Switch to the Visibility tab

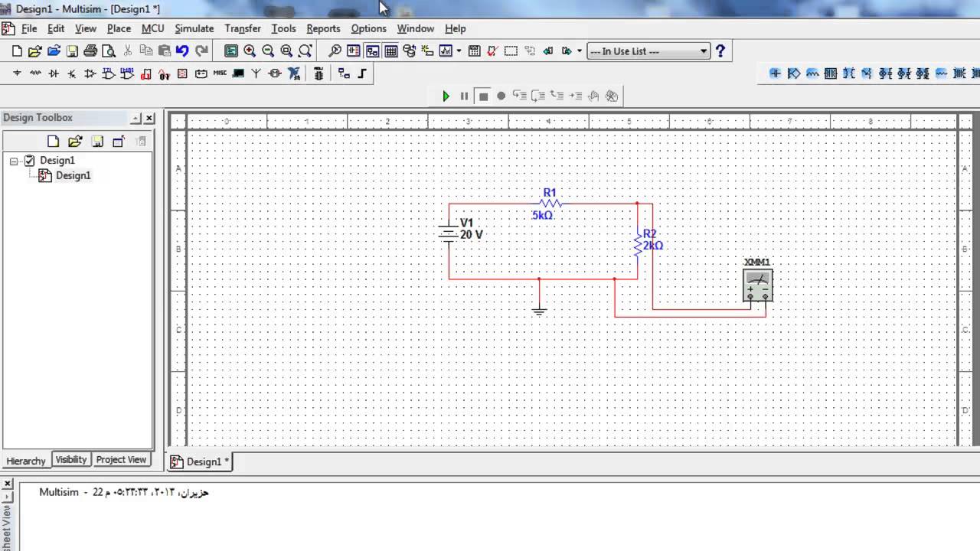click(x=70, y=459)
